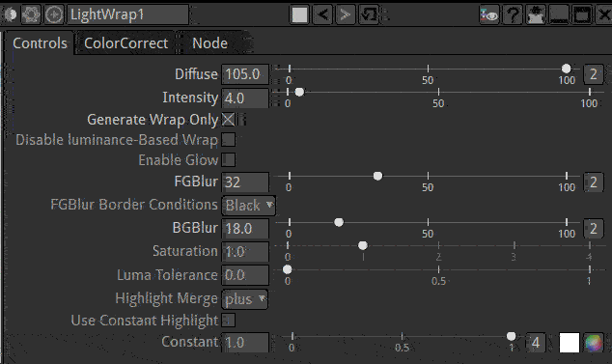Click the BGBlur 2 channels button
Viewport: 612px width, 364px height.
click(x=594, y=228)
